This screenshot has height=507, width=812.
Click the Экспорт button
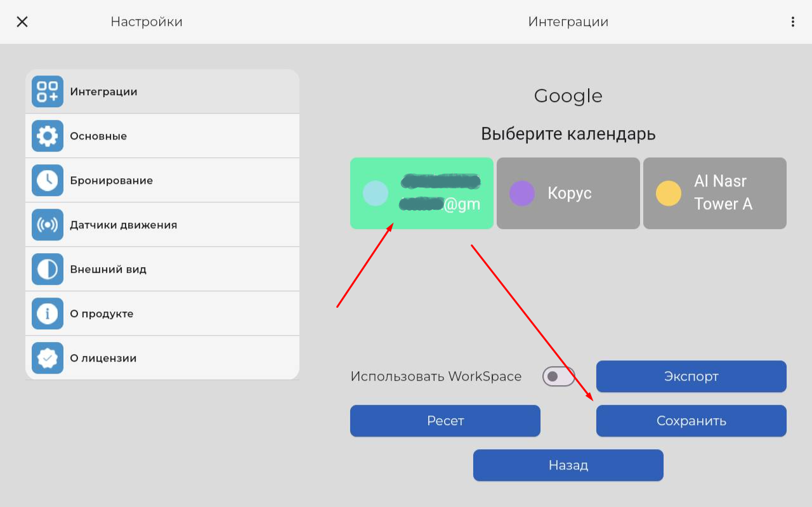coord(691,376)
